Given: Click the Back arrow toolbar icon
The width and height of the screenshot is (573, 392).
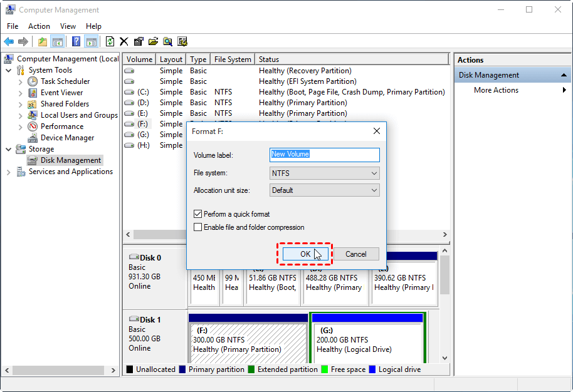Looking at the screenshot, I should pyautogui.click(x=9, y=41).
